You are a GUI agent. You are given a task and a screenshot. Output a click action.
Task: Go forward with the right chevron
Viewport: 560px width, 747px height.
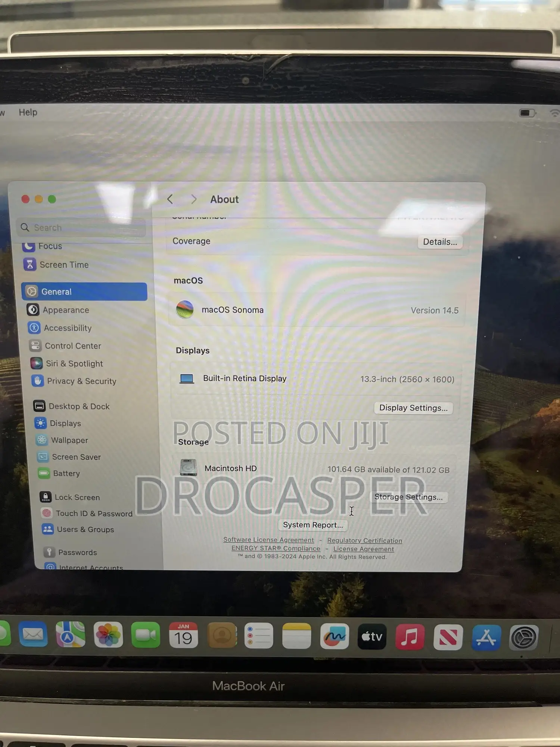coord(193,199)
